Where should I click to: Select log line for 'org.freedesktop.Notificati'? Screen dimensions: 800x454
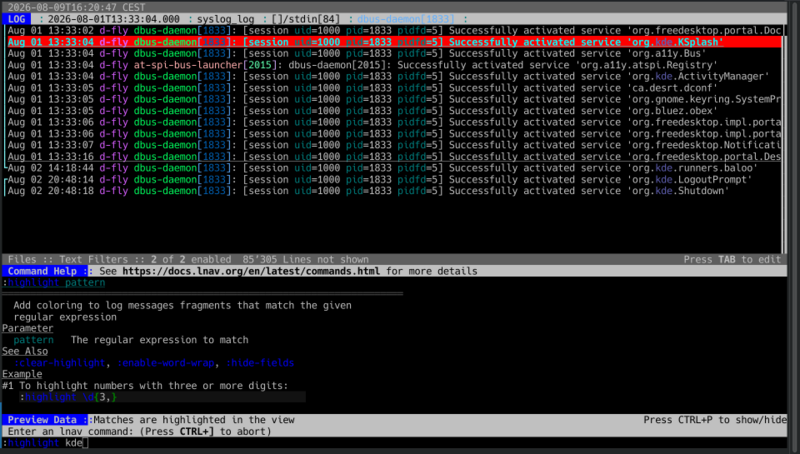tap(394, 145)
